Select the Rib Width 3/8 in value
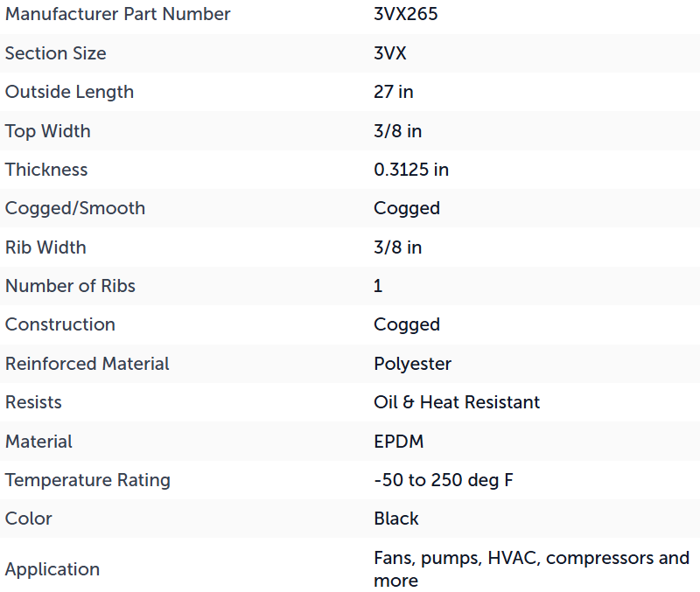Screen dimensions: 700x592 [x=398, y=247]
